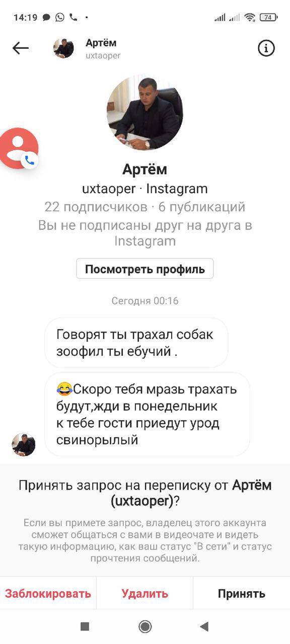Tap the battery indicator in status bar
This screenshot has height=644, width=290.
point(268,17)
